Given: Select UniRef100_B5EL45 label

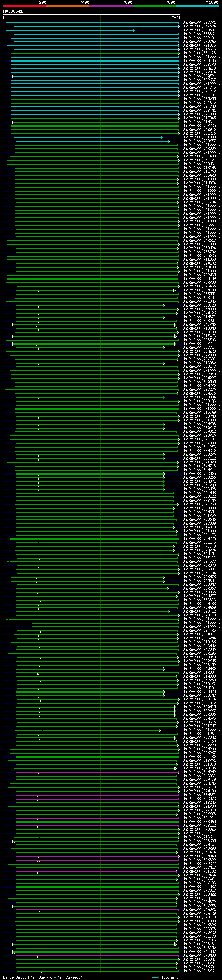Looking at the screenshot, I should coord(199,542).
